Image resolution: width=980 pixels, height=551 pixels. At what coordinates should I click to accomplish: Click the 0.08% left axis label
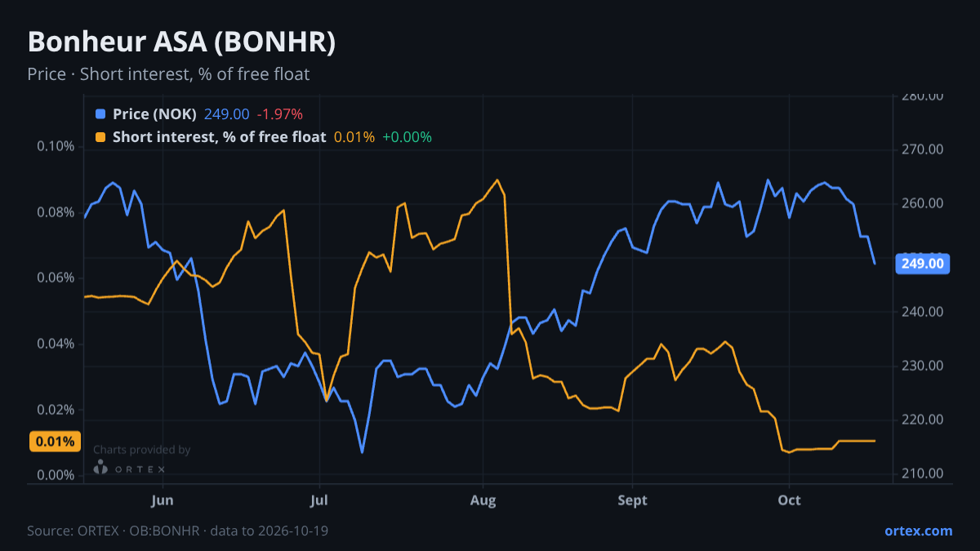coord(56,212)
